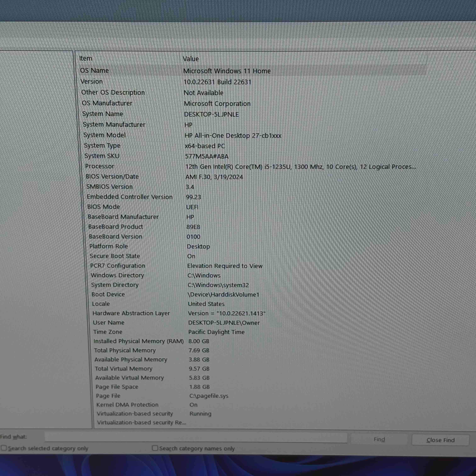Screen dimensions: 476x476
Task: Click value '10.0.22631 Build 22631'
Action: pyautogui.click(x=217, y=82)
